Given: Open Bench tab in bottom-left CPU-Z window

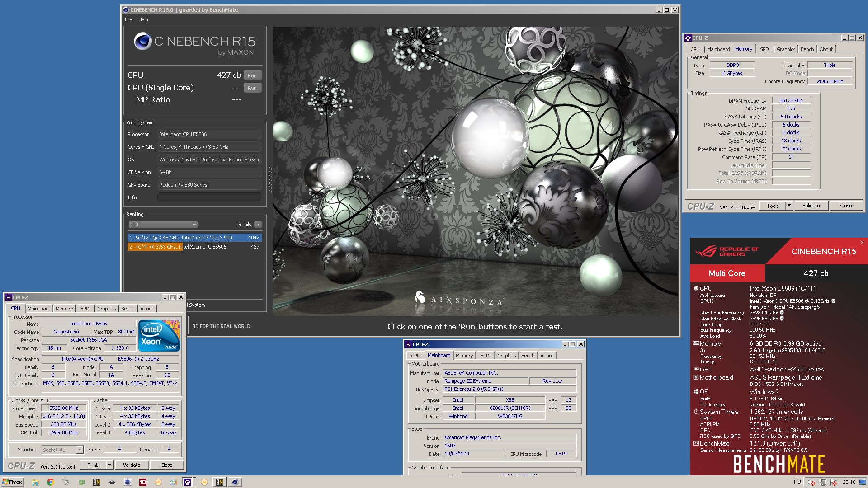Looking at the screenshot, I should (127, 309).
